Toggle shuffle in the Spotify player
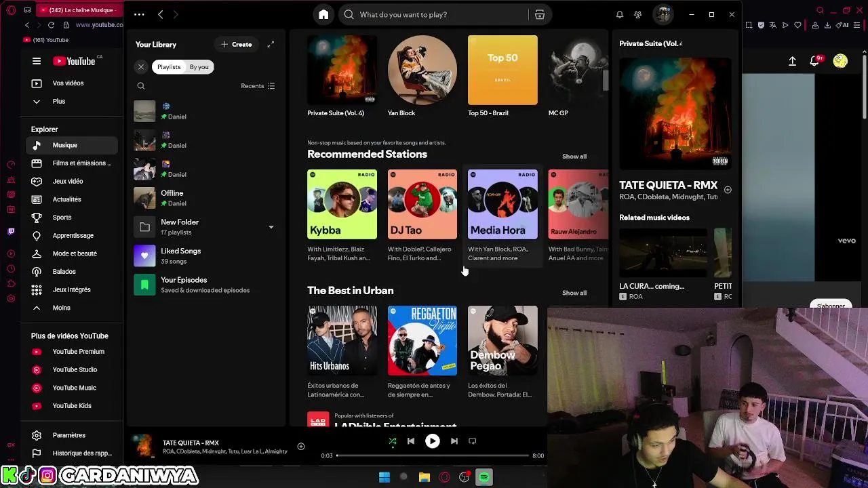The image size is (868, 488). point(392,441)
